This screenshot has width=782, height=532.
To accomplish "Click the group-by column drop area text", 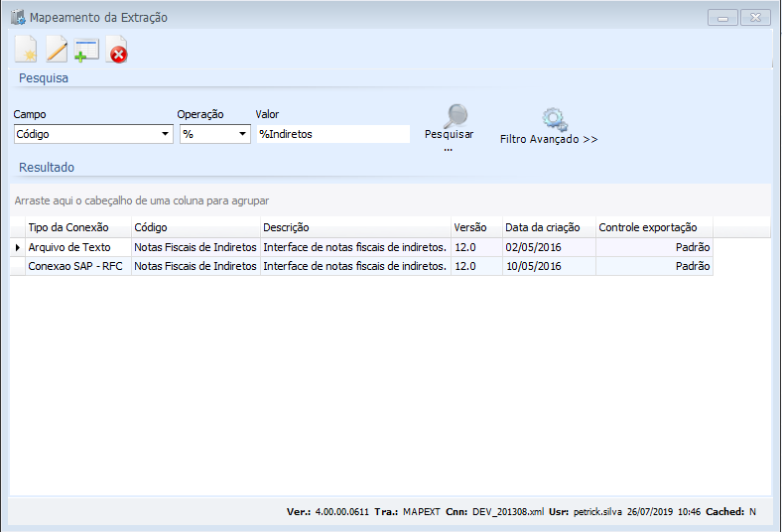I will coord(142,200).
